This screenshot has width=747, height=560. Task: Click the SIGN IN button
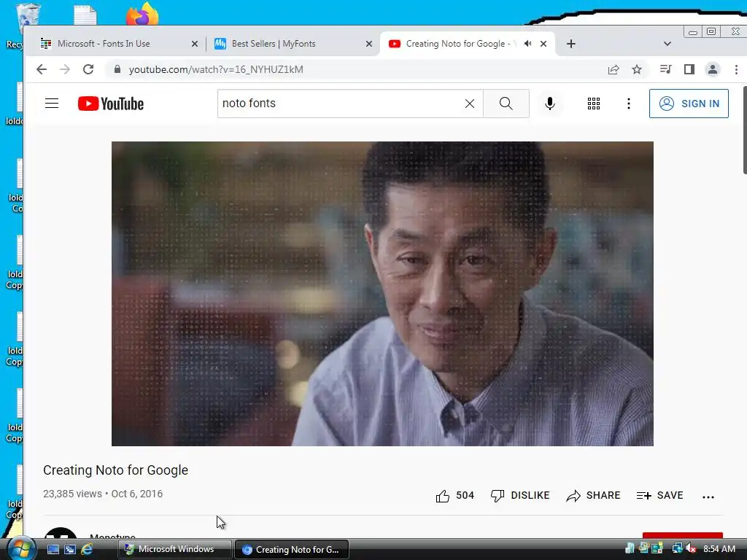point(689,104)
